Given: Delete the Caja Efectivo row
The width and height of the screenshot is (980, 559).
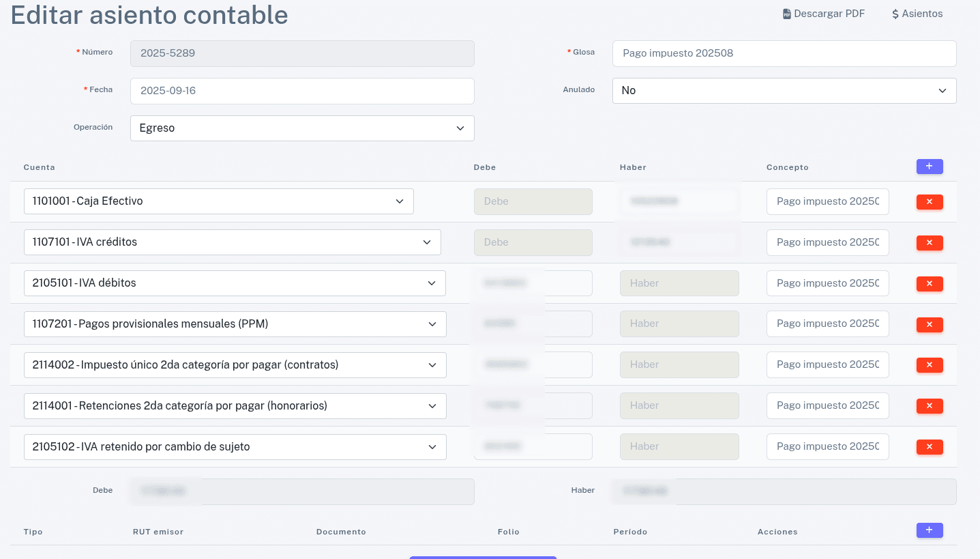Looking at the screenshot, I should pos(929,202).
